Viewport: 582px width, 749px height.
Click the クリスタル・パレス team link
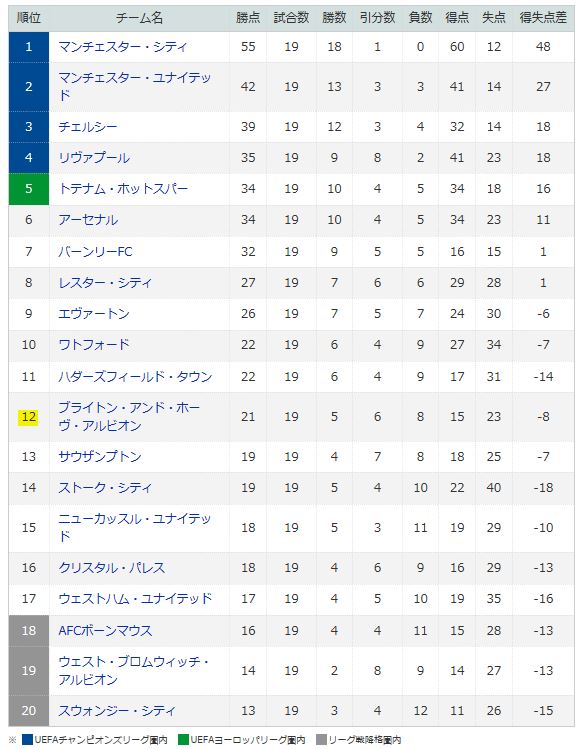pos(111,567)
